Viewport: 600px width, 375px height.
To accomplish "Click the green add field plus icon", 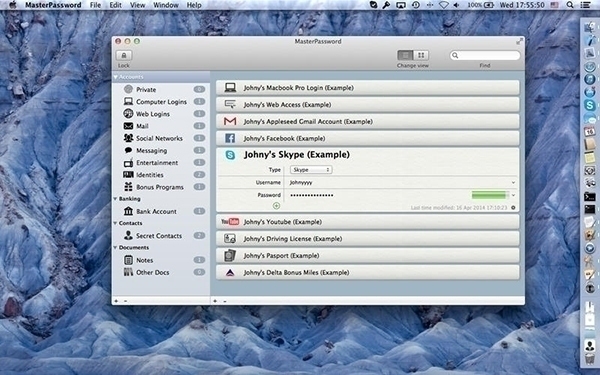I will (x=276, y=206).
